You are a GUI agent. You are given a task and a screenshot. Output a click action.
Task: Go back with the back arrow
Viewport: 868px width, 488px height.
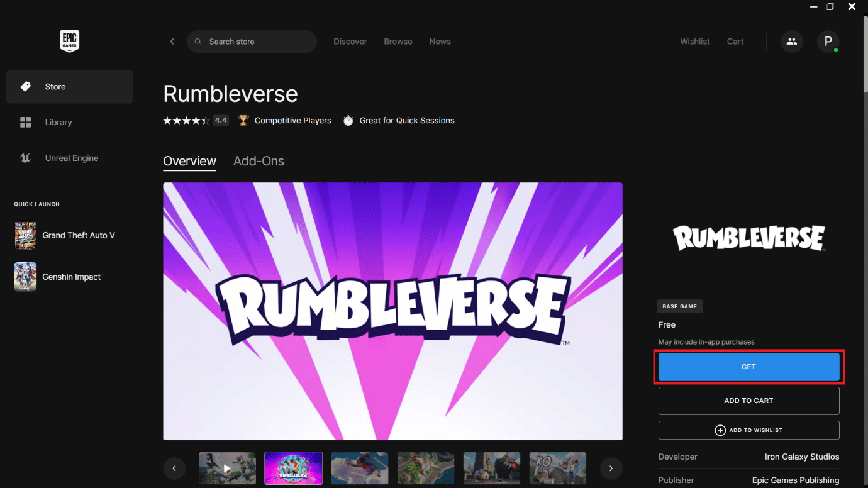(x=172, y=42)
